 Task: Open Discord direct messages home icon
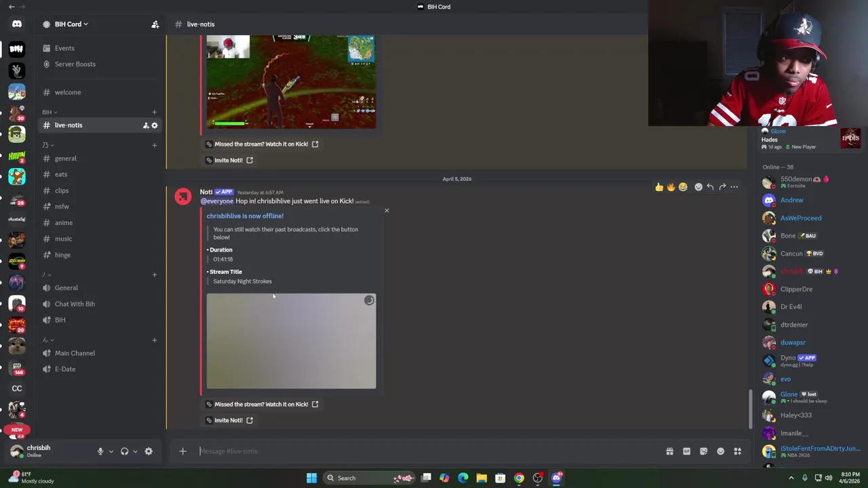[x=17, y=24]
